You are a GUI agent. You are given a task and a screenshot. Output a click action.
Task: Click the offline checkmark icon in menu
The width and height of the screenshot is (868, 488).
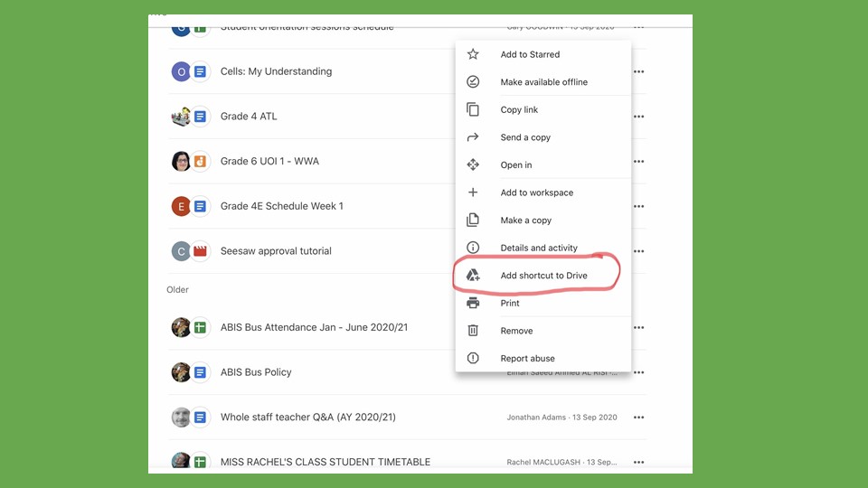pos(472,82)
